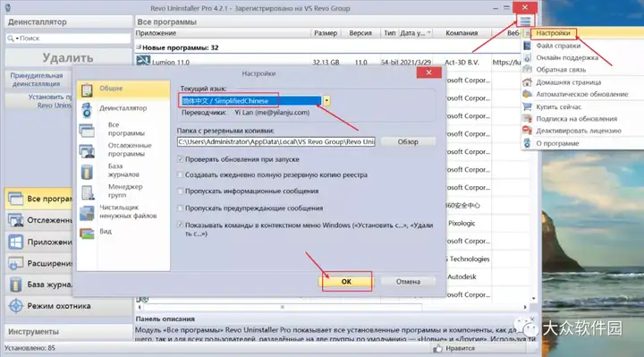Click the Размер column header
The width and height of the screenshot is (644, 357).
326,33
